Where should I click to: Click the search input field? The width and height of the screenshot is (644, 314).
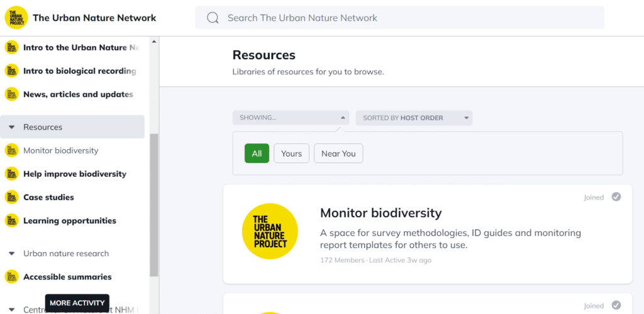coord(399,18)
